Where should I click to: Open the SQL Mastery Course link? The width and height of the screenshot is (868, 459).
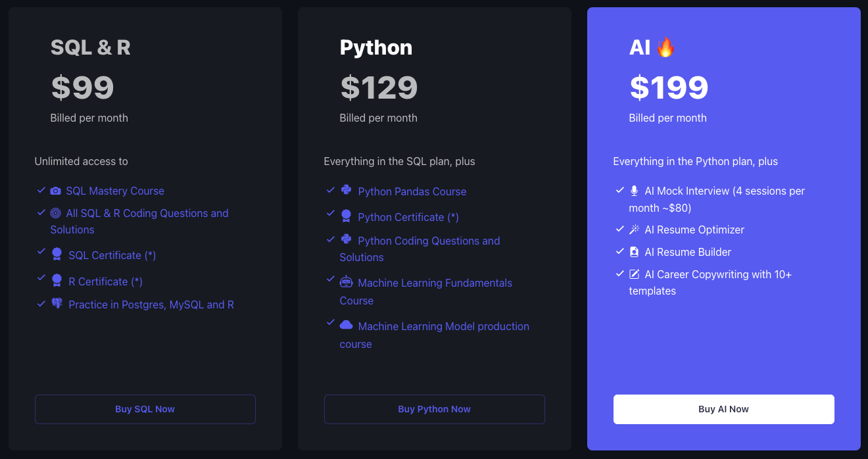click(115, 191)
